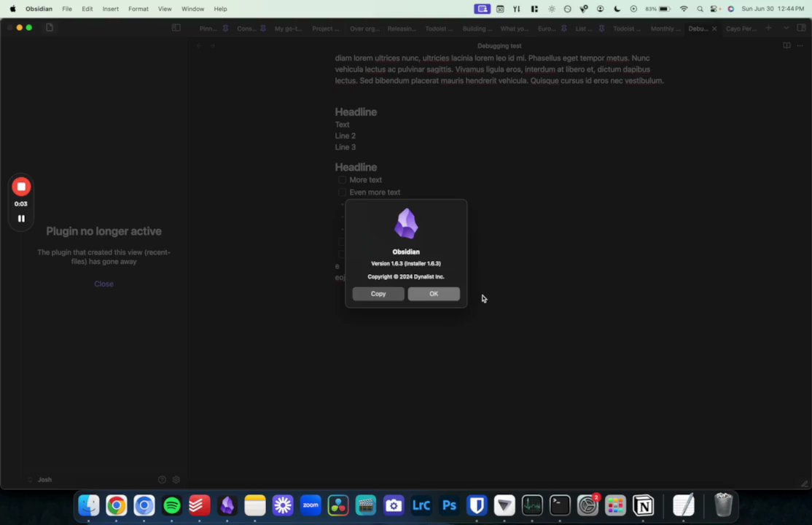Open the Format menu
Screen dimensions: 812x525
pyautogui.click(x=138, y=9)
